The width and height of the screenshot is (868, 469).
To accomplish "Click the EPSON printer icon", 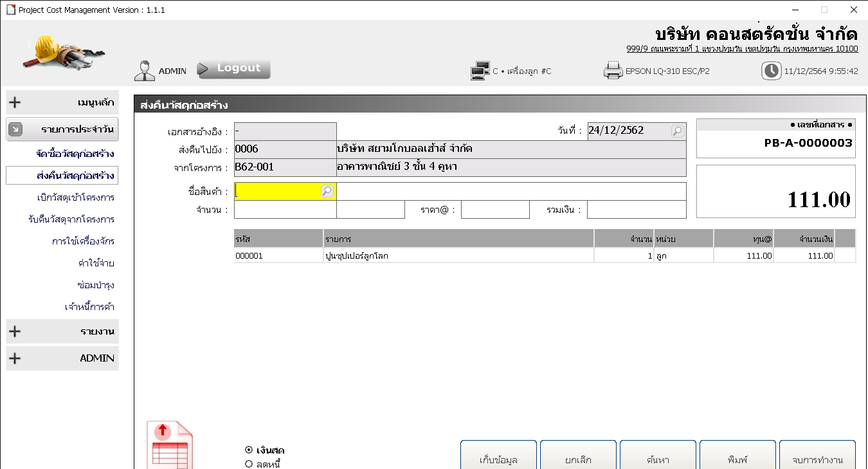I will click(613, 71).
